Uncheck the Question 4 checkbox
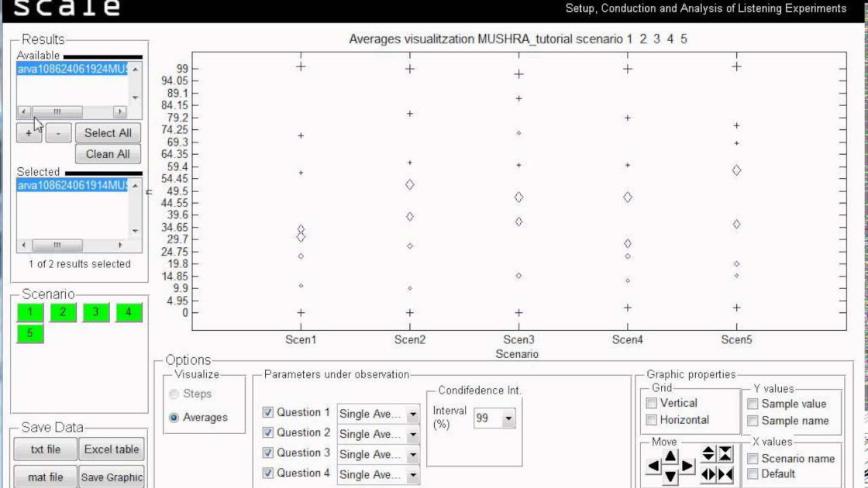The image size is (868, 488). tap(268, 473)
